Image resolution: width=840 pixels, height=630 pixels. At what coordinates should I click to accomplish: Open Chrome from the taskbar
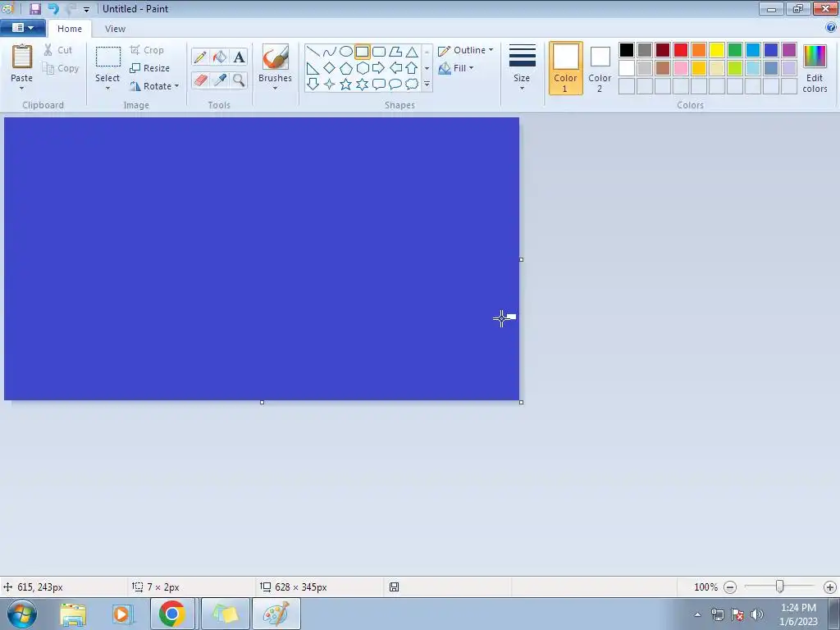coord(172,614)
